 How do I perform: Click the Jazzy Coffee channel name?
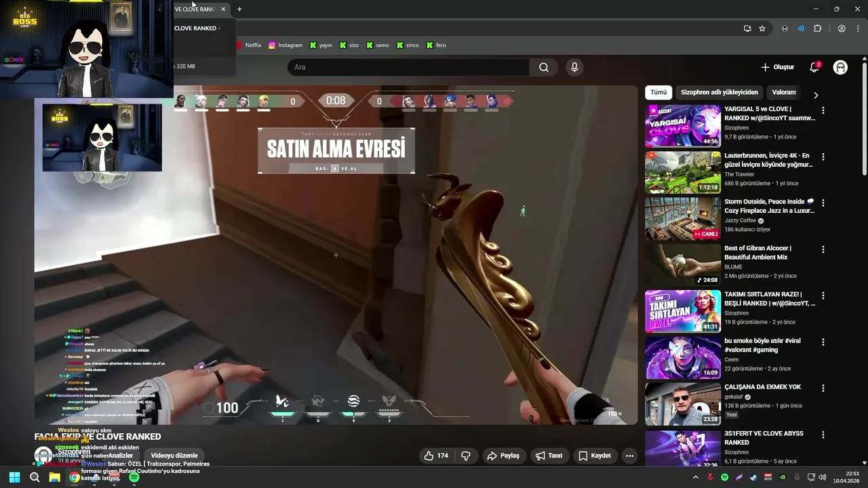(740, 221)
